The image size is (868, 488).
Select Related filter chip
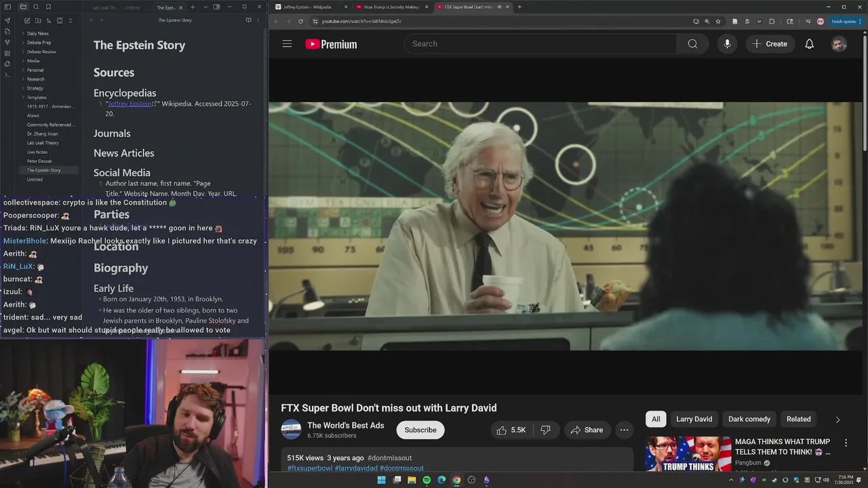click(x=798, y=420)
